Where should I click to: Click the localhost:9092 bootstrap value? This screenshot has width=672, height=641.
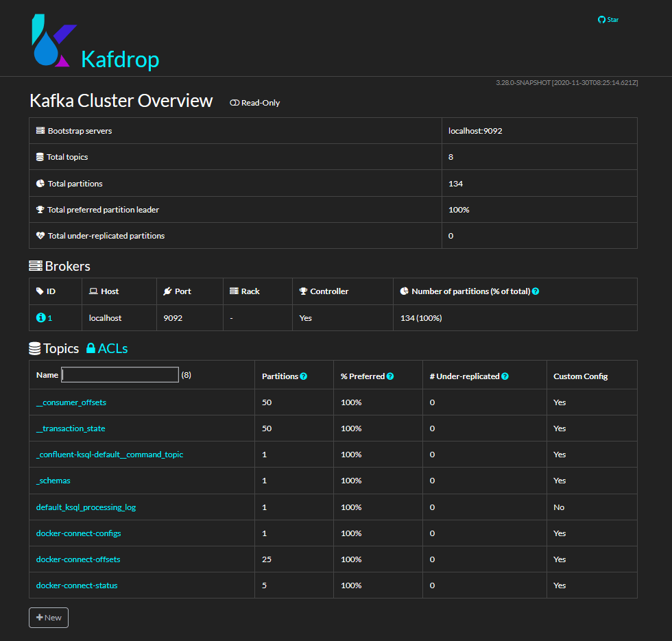475,131
